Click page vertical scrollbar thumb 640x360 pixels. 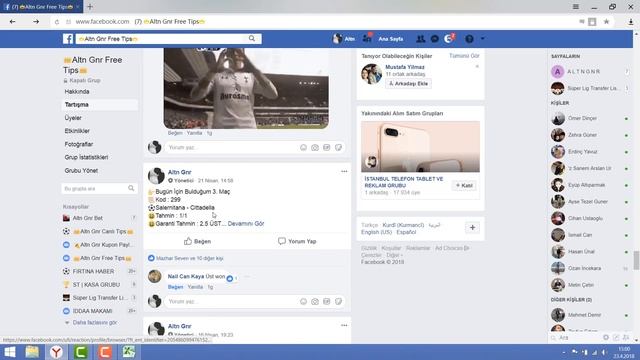click(x=636, y=261)
